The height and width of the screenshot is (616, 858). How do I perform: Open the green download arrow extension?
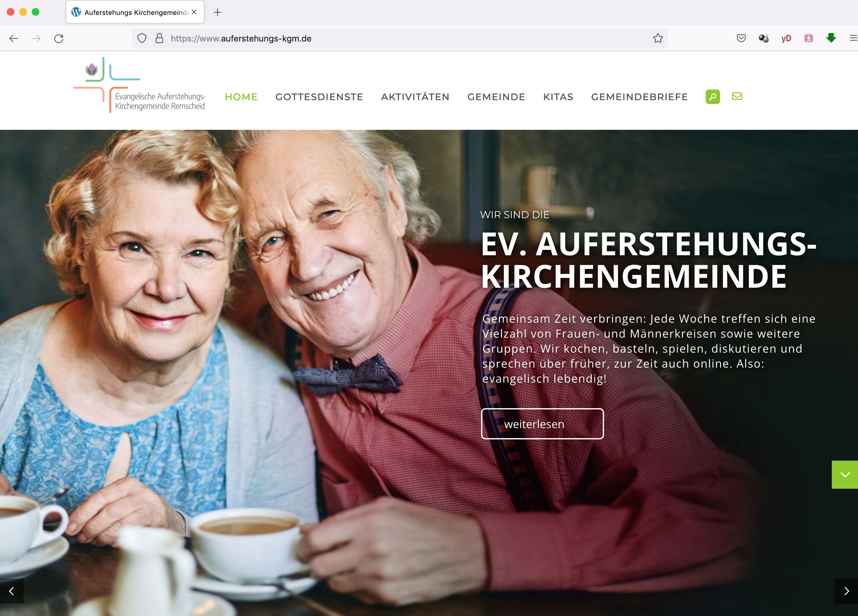[x=831, y=38]
